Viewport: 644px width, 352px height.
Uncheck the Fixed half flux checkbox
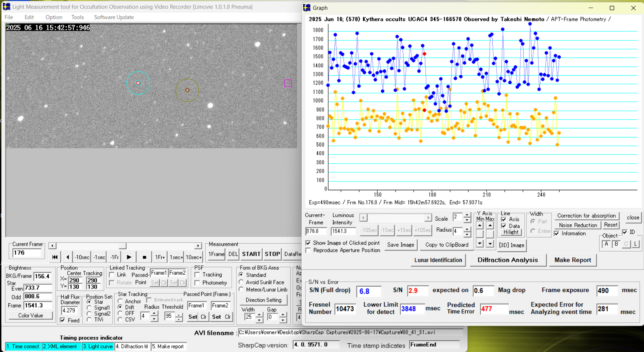coord(63,320)
